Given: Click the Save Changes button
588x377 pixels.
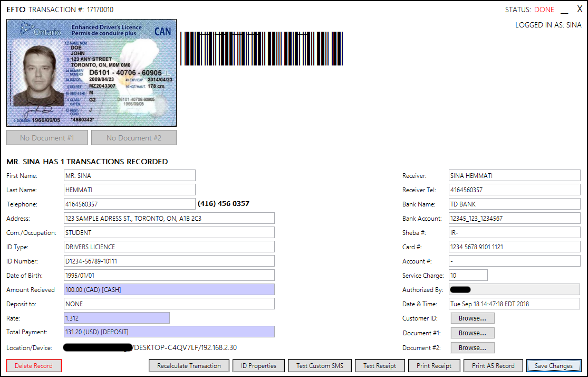Looking at the screenshot, I should pyautogui.click(x=553, y=365).
